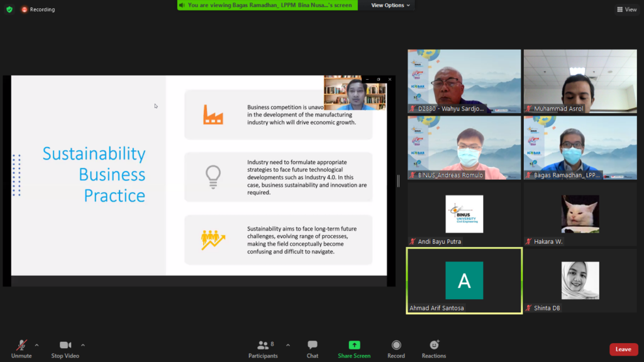The width and height of the screenshot is (644, 362).
Task: Open the Participants panel
Action: [x=263, y=345]
